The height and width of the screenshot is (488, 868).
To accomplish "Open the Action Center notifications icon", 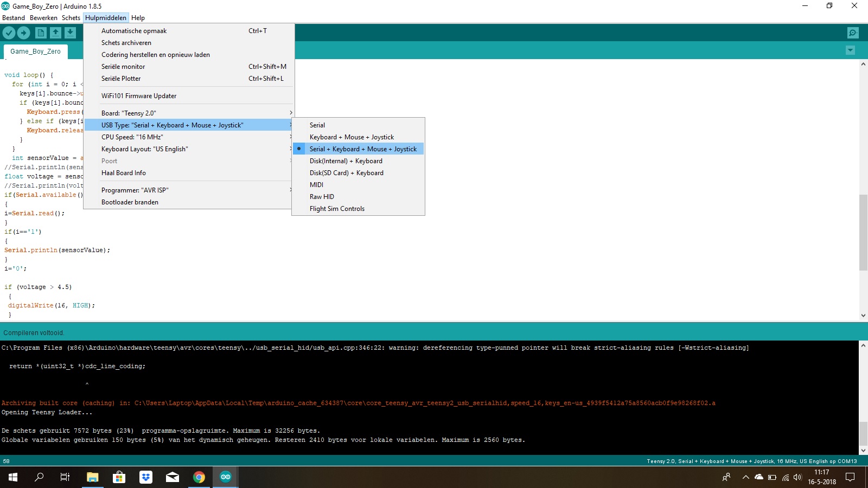I will pos(850,477).
